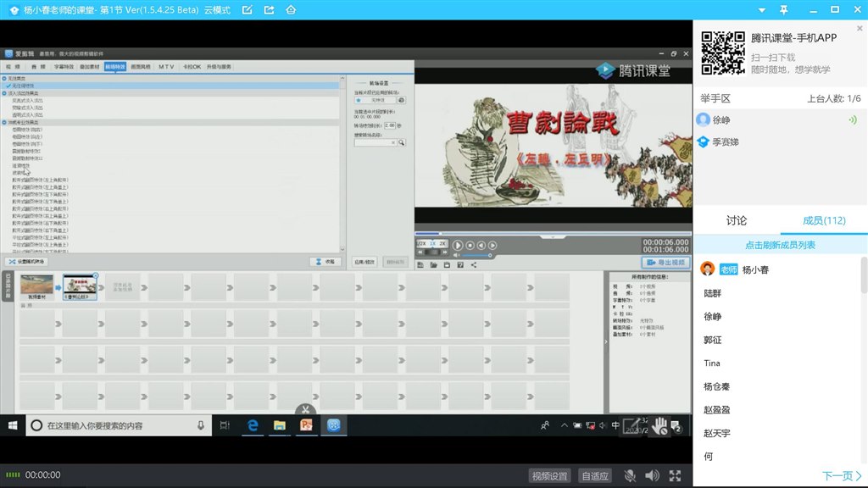
Task: Switch to the 成员(112) tab
Action: coord(824,221)
